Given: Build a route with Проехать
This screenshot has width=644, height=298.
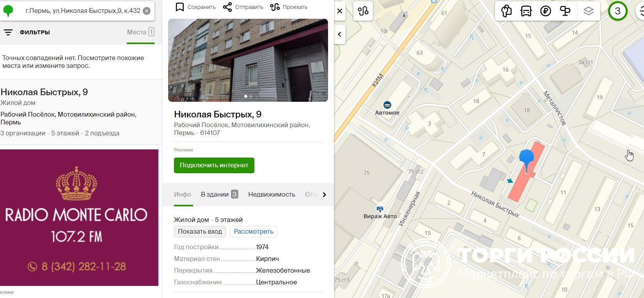Looking at the screenshot, I should click(x=275, y=7).
